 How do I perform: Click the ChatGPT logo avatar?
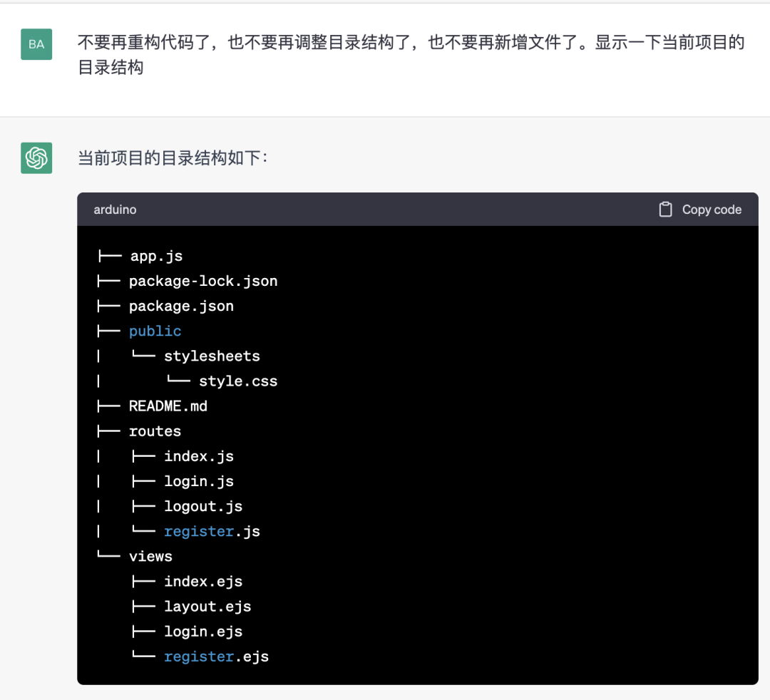pyautogui.click(x=36, y=158)
